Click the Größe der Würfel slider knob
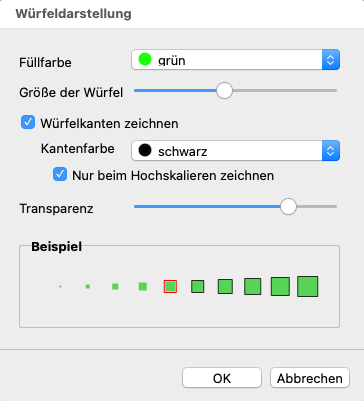The image size is (364, 401). pyautogui.click(x=224, y=91)
